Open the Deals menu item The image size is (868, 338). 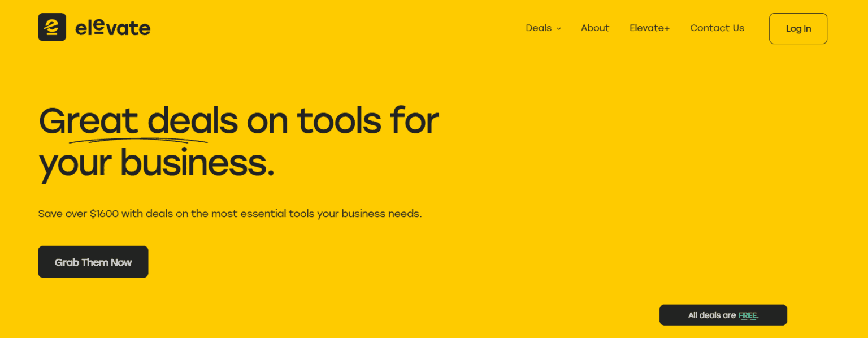[538, 28]
